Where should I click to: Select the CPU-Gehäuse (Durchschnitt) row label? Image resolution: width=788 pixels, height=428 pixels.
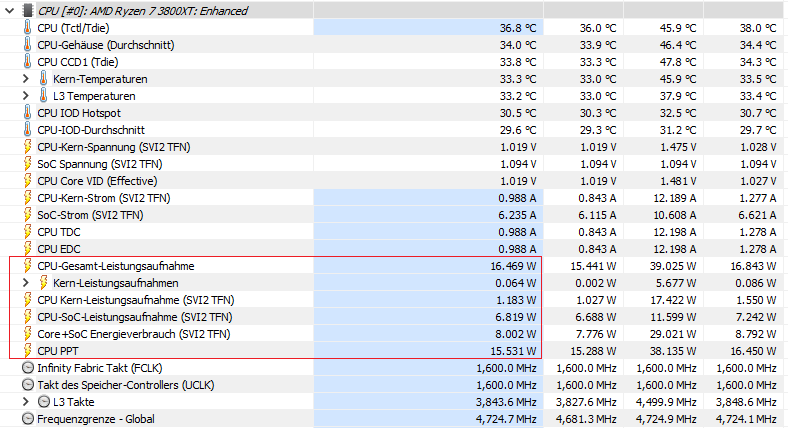click(106, 45)
